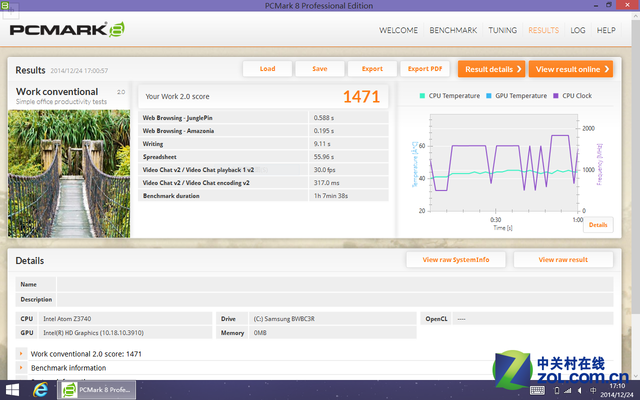Click the Load button
640x400 pixels.
tap(267, 69)
